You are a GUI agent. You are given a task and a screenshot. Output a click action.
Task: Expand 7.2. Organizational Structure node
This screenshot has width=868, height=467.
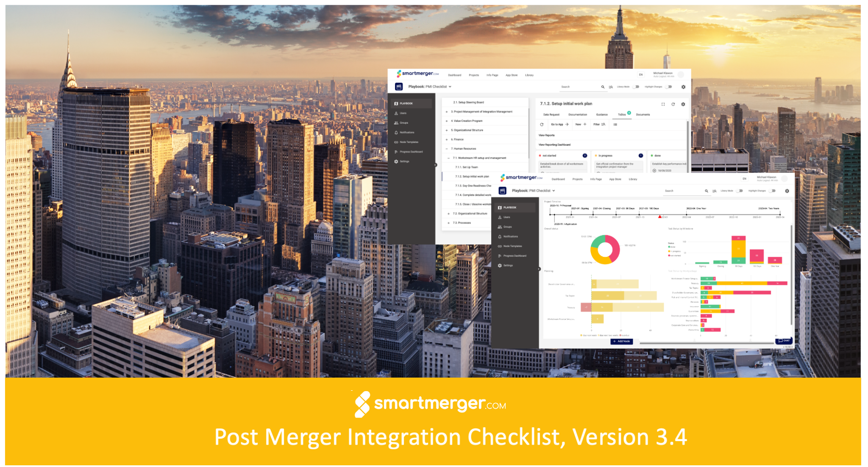pyautogui.click(x=449, y=214)
